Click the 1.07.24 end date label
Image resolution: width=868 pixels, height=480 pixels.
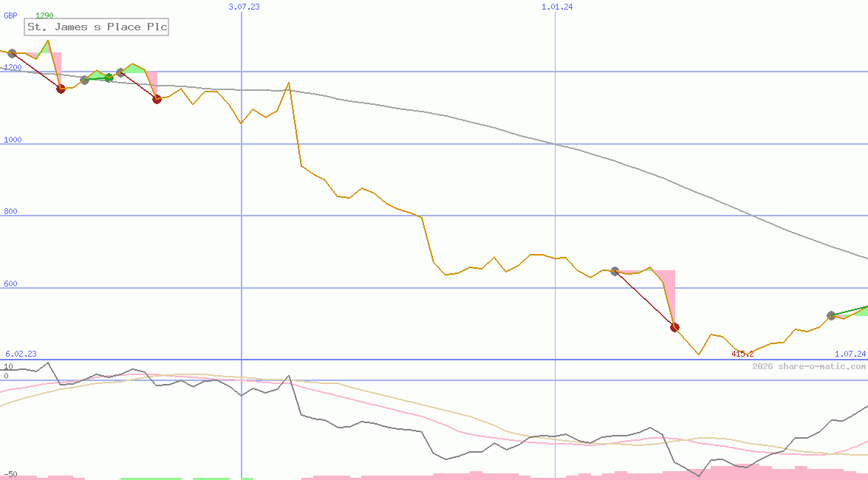point(850,354)
